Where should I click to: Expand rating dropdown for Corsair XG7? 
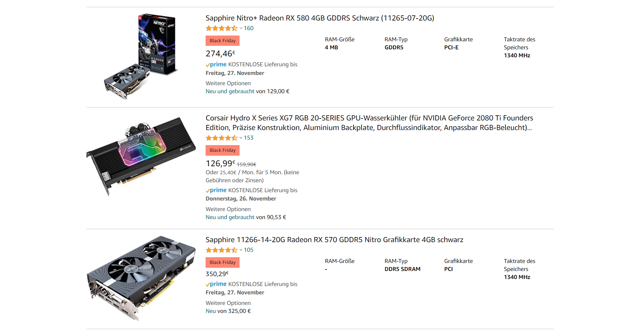[241, 138]
